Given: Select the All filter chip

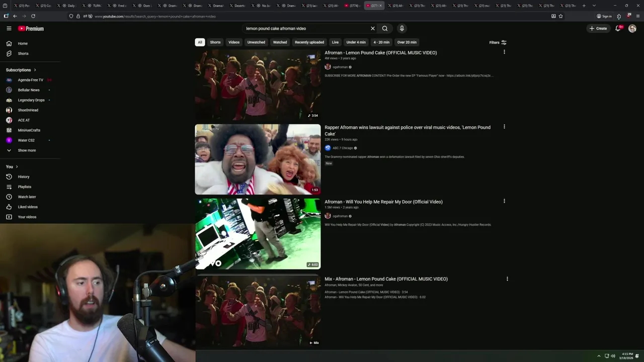Looking at the screenshot, I should (200, 42).
